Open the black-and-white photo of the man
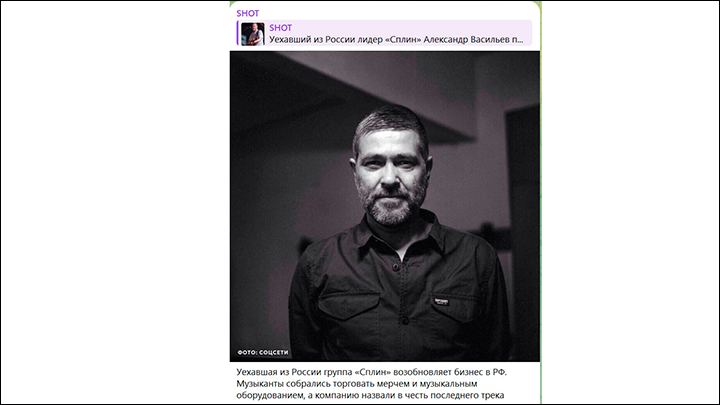720x405 pixels. [x=385, y=206]
